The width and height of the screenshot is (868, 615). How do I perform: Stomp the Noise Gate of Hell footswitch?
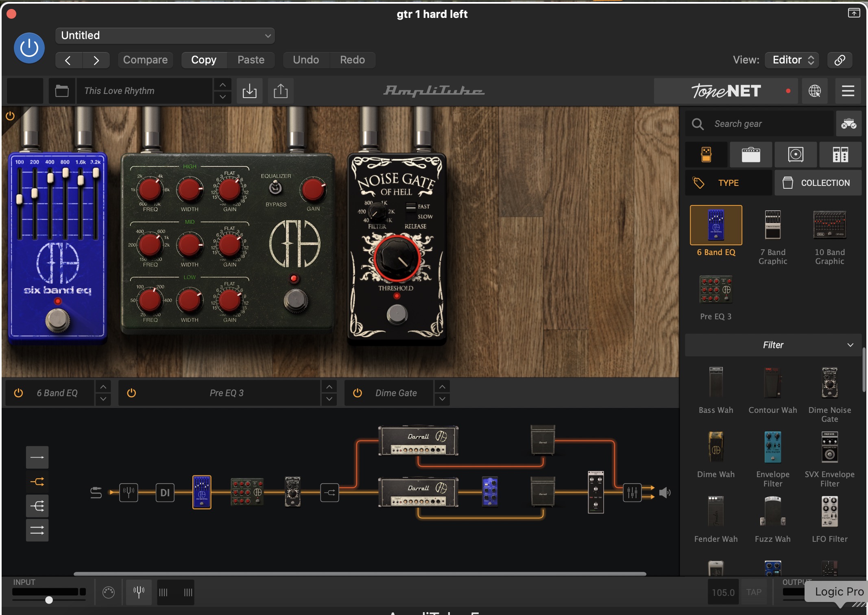click(397, 314)
